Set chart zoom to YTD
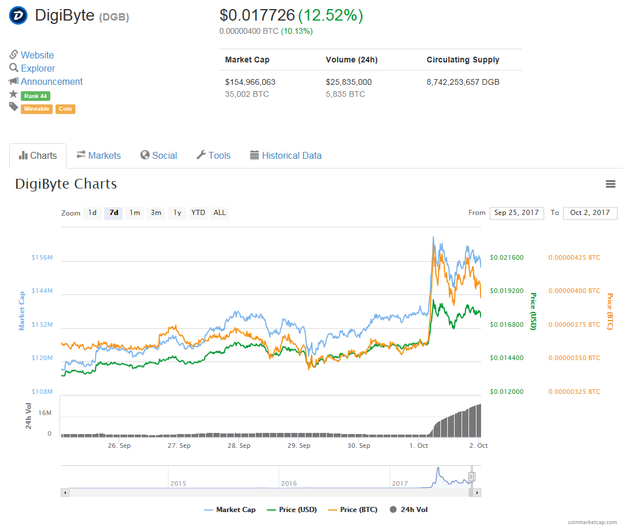The width and height of the screenshot is (640, 525). pyautogui.click(x=198, y=213)
